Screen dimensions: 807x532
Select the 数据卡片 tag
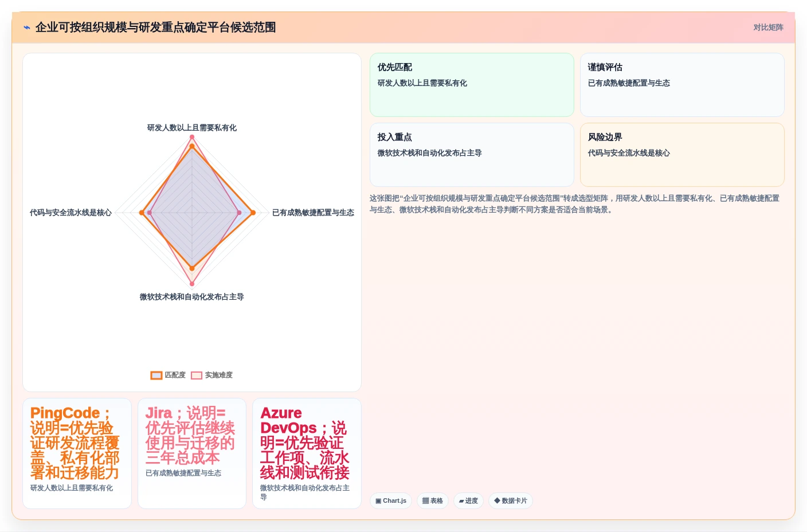click(x=511, y=500)
